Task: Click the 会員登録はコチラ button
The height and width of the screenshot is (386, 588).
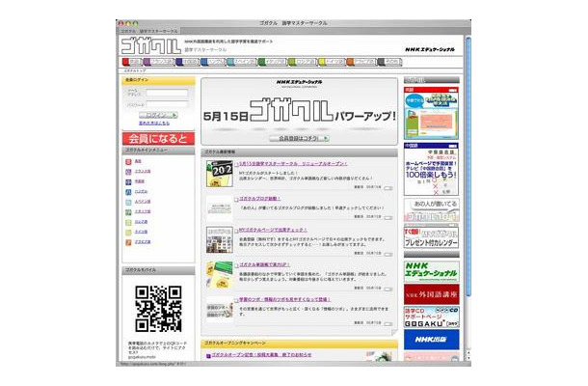Action: coord(299,139)
